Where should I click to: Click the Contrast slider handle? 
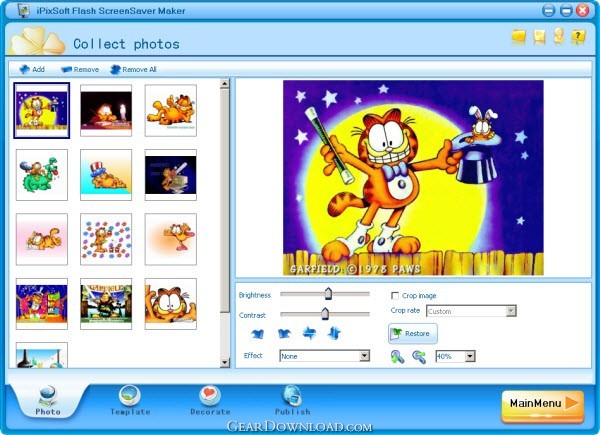pos(325,313)
